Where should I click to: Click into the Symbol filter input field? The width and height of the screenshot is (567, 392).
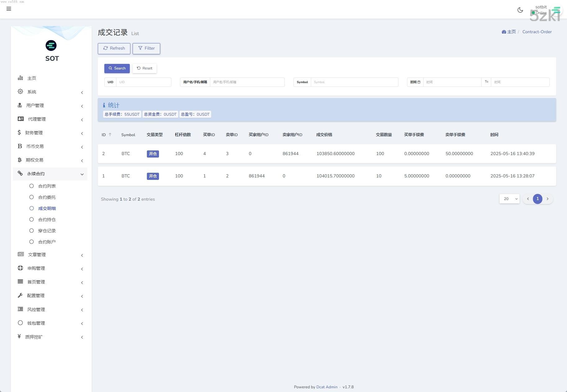(354, 82)
